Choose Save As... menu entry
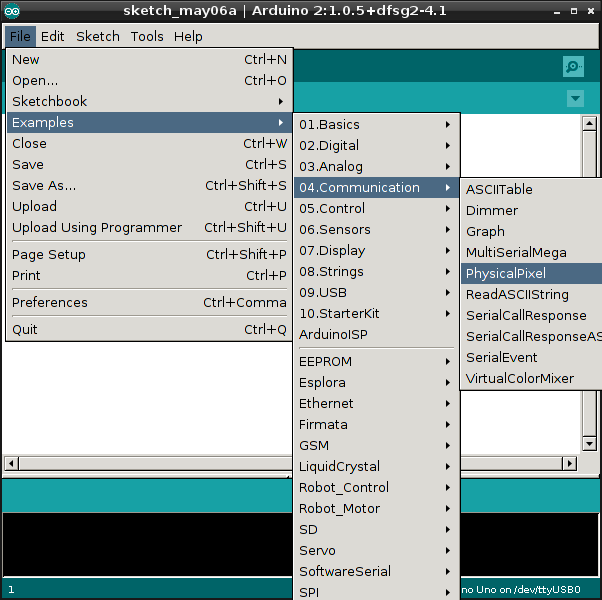Screen dimensions: 602x600 tap(149, 185)
